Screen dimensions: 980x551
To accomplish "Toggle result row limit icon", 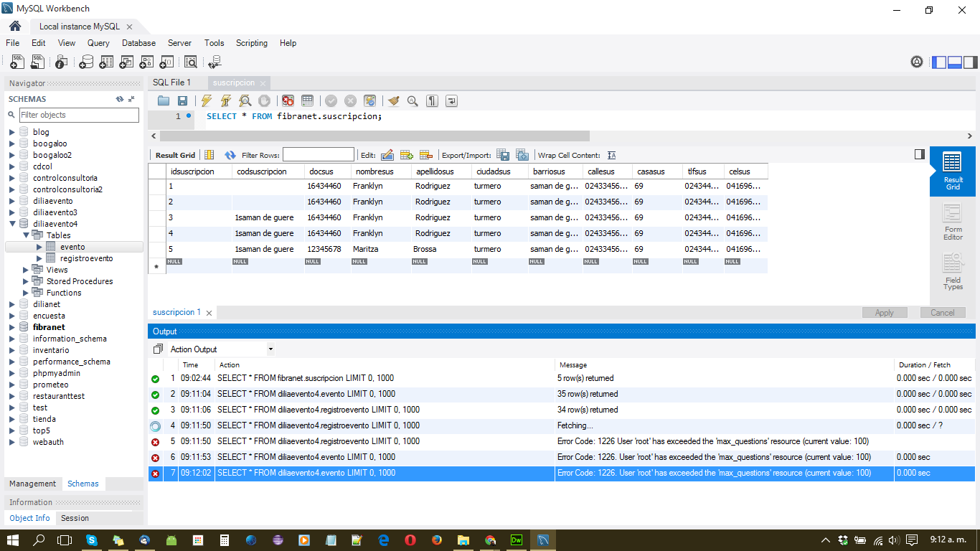I will pyautogui.click(x=307, y=101).
